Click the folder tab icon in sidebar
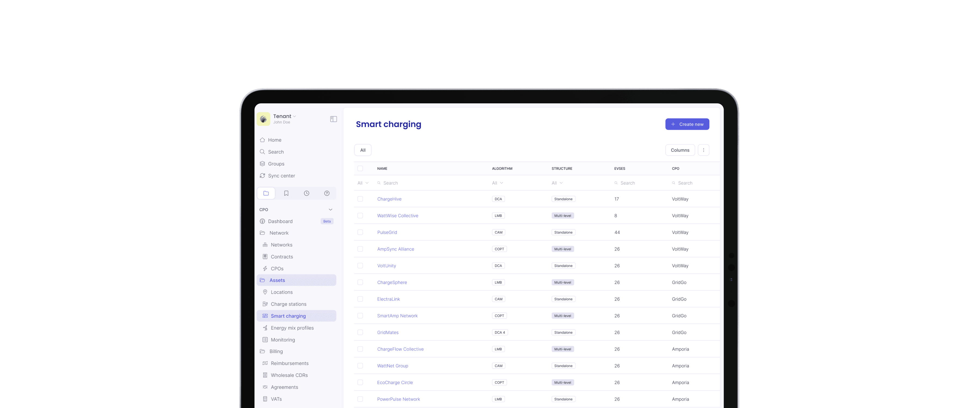Viewport: 980px width, 408px height. pos(266,193)
